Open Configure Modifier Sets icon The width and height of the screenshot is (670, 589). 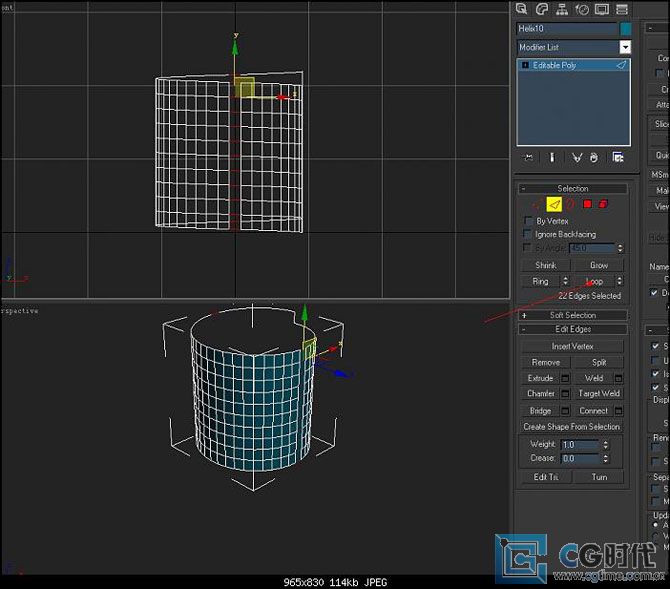[618, 158]
